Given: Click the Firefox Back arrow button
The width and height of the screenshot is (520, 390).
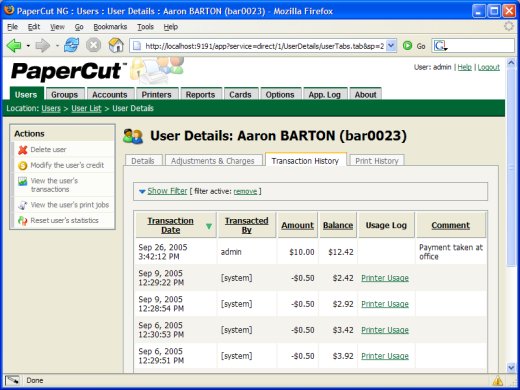Looking at the screenshot, I should (13, 45).
